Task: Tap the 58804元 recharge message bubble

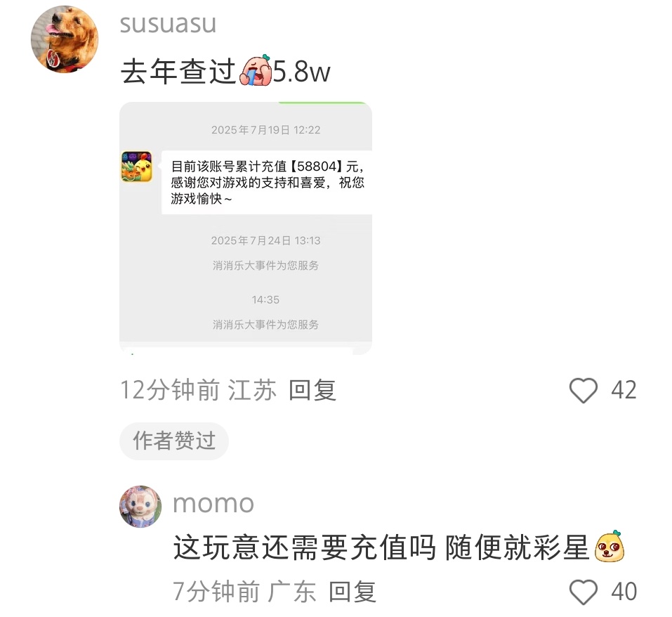Action: tap(267, 182)
